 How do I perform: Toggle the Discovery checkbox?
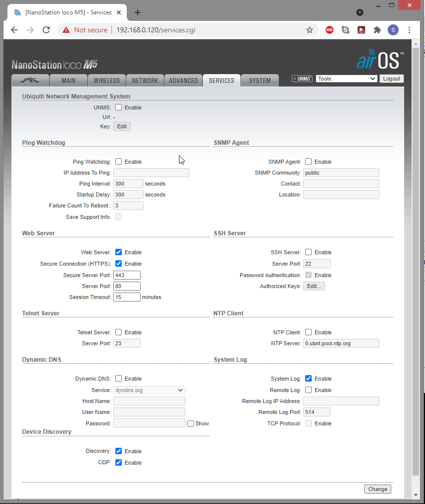pyautogui.click(x=118, y=451)
